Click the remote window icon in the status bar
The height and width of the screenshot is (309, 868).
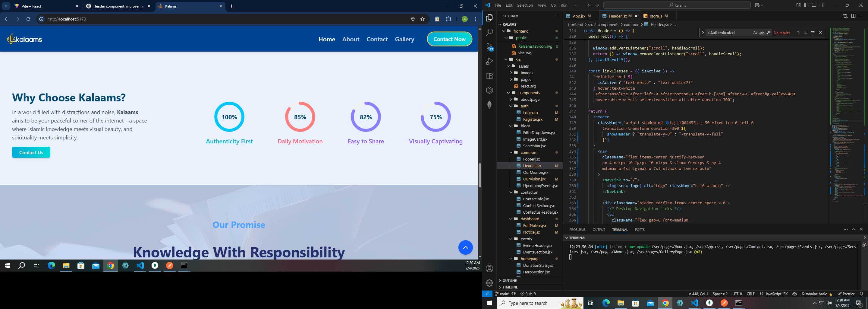click(x=487, y=294)
